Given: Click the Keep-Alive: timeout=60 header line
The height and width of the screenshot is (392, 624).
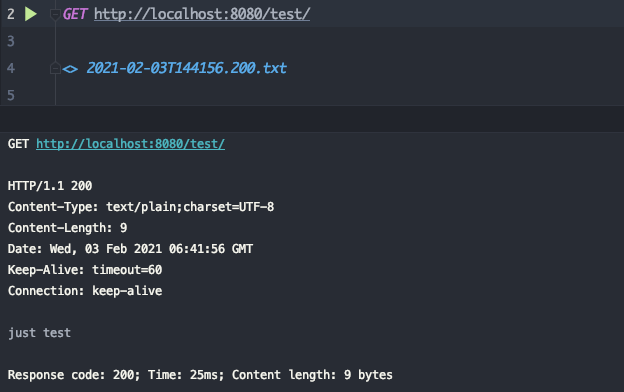Looking at the screenshot, I should 85,270.
